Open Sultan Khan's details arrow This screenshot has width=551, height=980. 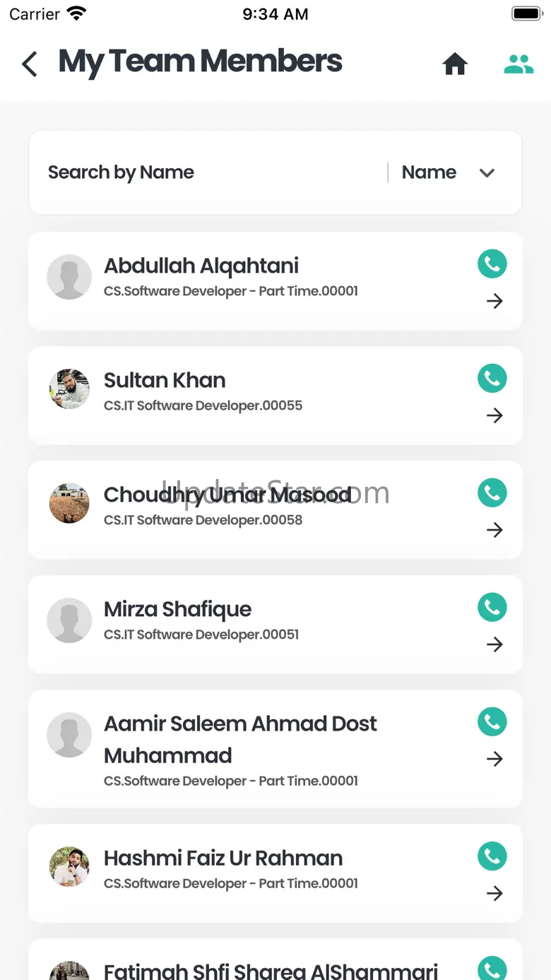click(494, 416)
